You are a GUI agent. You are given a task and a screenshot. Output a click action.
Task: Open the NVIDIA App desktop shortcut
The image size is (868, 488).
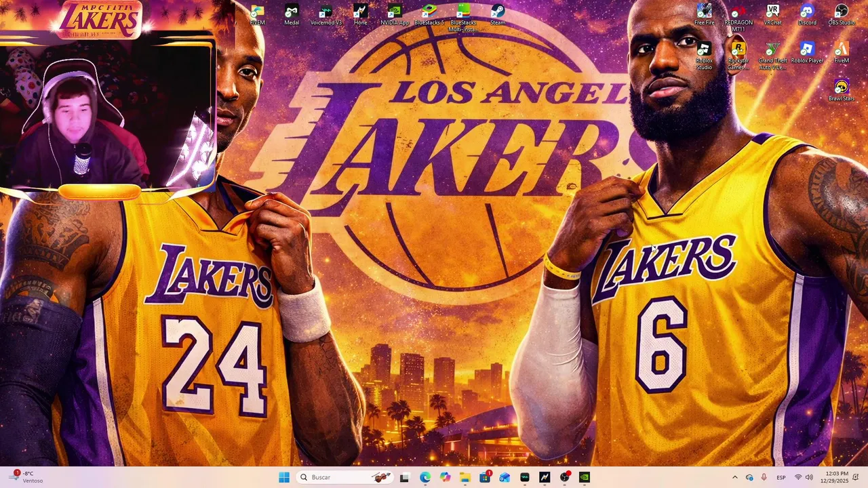(x=395, y=15)
